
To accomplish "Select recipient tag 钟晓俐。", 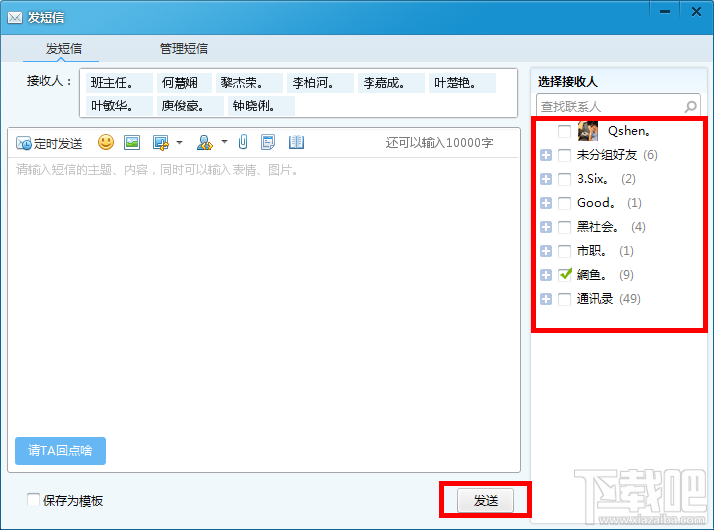I will click(261, 106).
